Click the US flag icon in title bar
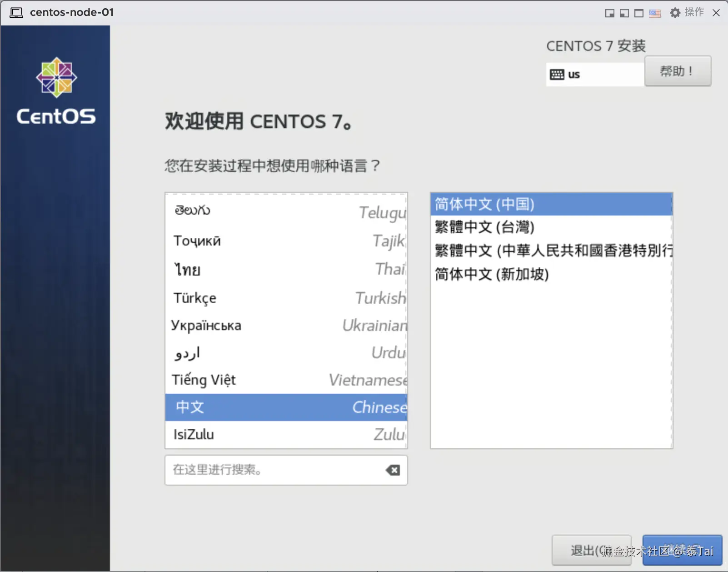The width and height of the screenshot is (728, 572). (x=654, y=13)
